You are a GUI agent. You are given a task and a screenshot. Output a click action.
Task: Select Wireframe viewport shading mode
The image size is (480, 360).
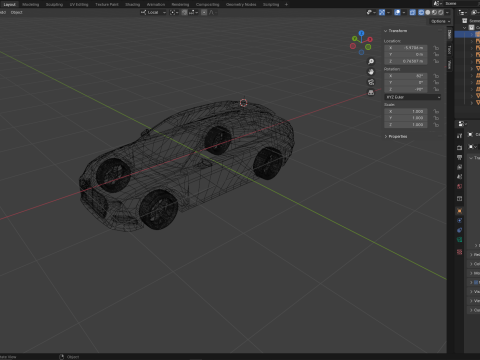pos(421,12)
